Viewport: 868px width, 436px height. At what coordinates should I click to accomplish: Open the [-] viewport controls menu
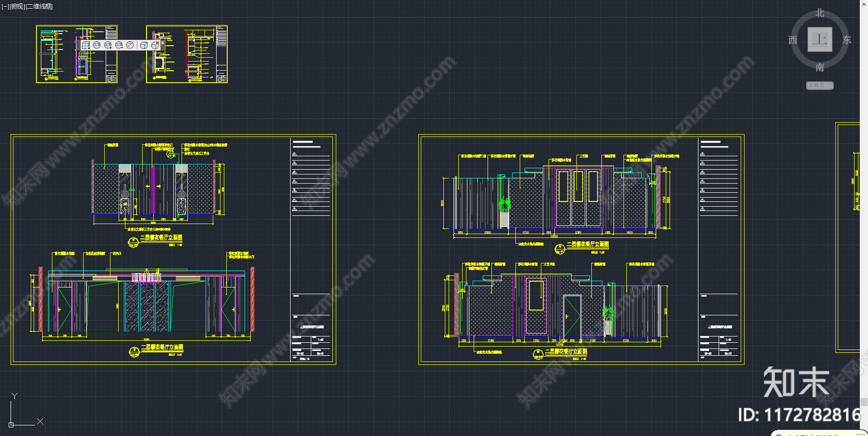click(5, 7)
